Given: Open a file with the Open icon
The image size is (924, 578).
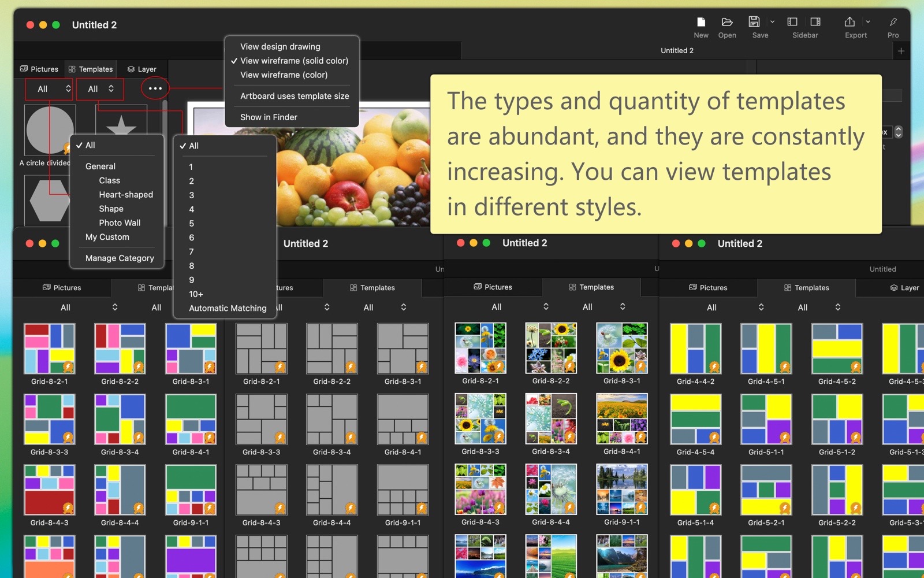Looking at the screenshot, I should click(726, 23).
